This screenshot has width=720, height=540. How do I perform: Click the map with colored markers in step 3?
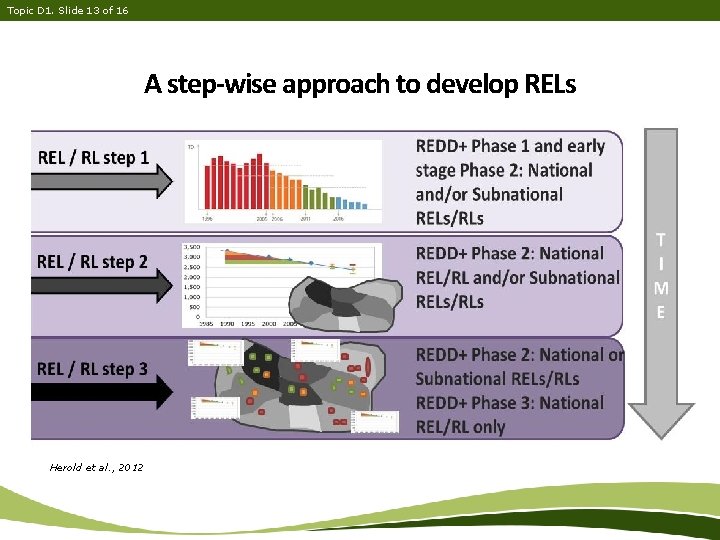coord(301,385)
